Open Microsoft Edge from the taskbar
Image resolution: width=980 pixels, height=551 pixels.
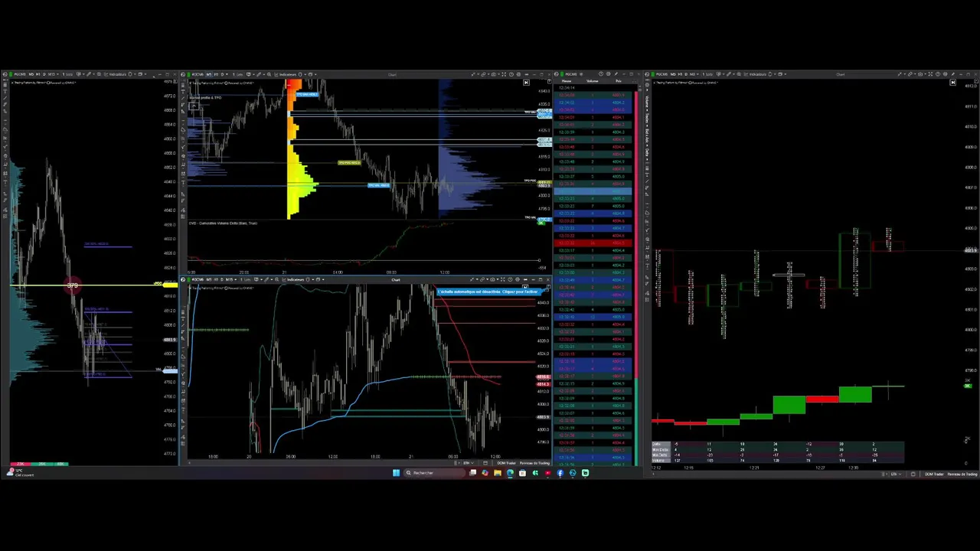tap(510, 473)
